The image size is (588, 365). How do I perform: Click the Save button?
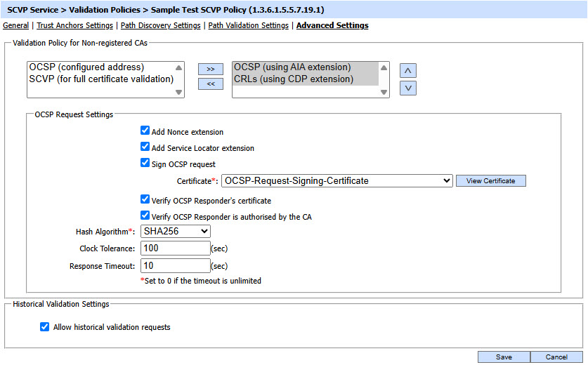point(504,357)
